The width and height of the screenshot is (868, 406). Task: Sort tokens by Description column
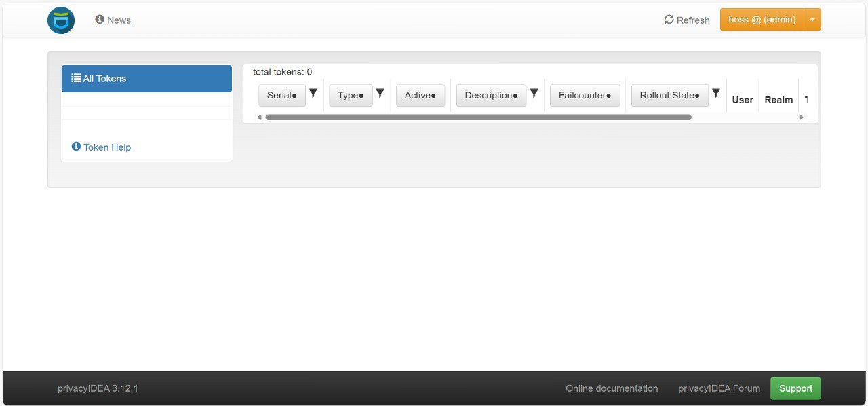click(491, 96)
